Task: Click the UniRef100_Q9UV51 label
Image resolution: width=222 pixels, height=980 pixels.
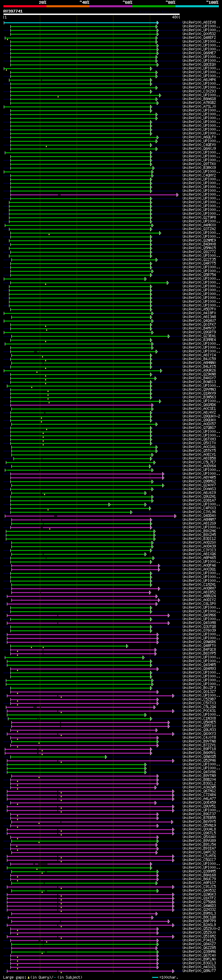Action: pos(199,807)
